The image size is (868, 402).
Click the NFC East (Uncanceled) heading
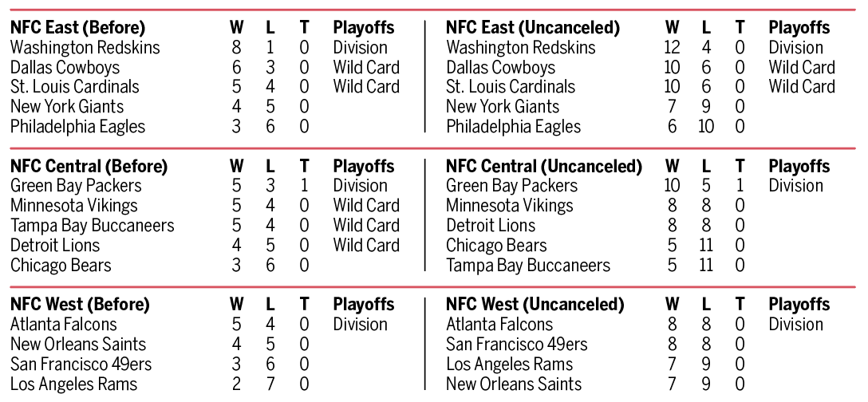(x=533, y=27)
